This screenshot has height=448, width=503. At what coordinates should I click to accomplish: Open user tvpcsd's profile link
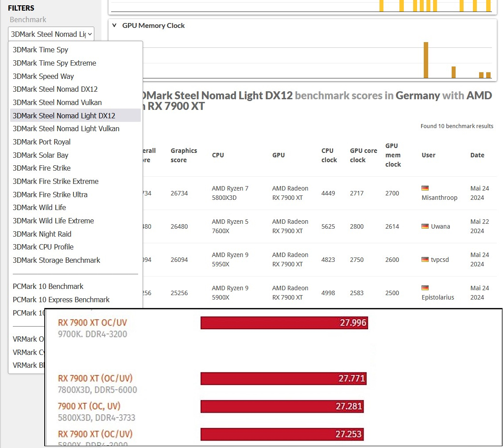click(x=440, y=260)
